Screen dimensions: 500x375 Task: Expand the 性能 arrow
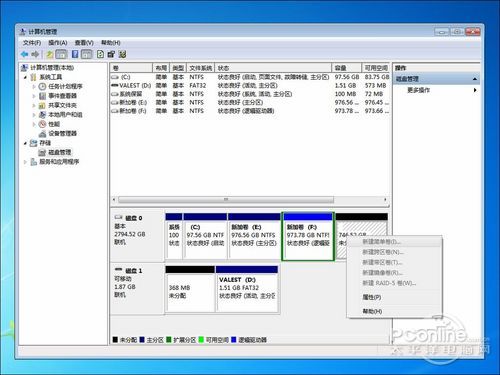[34, 124]
